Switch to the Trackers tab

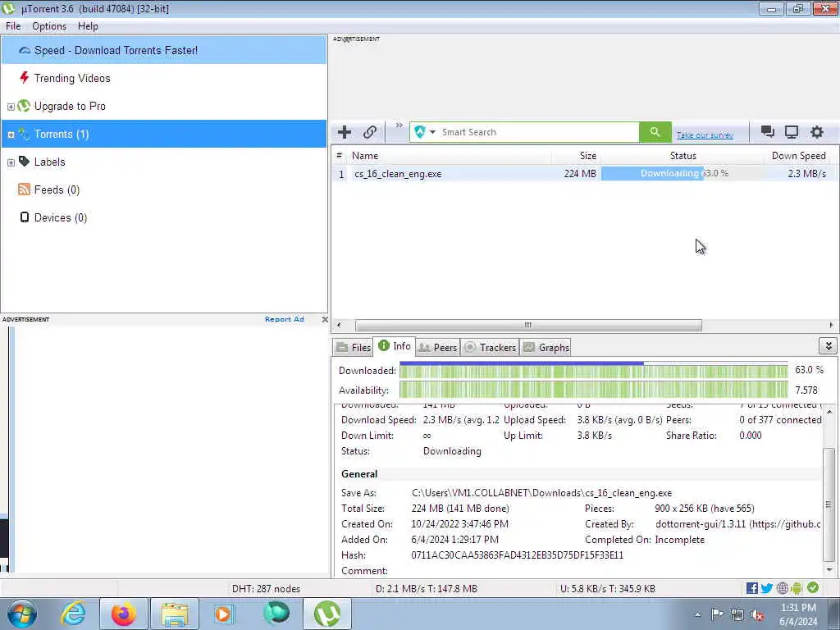point(490,347)
